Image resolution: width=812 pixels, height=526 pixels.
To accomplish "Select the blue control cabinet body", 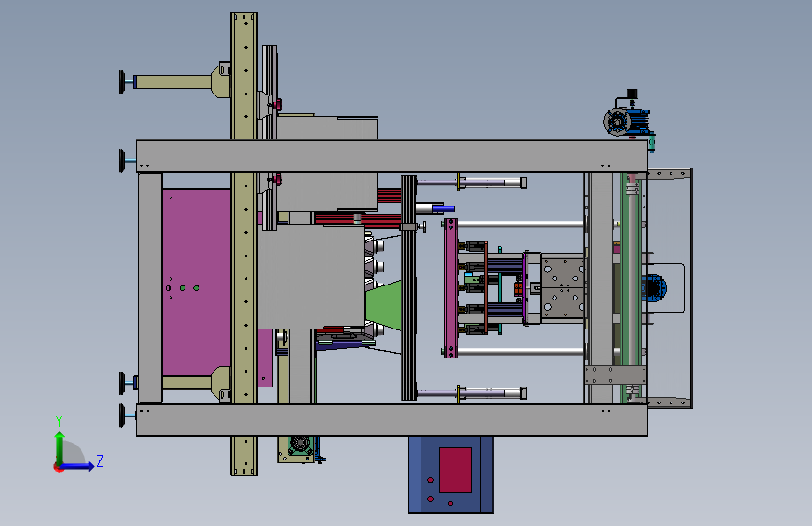I will [450, 475].
